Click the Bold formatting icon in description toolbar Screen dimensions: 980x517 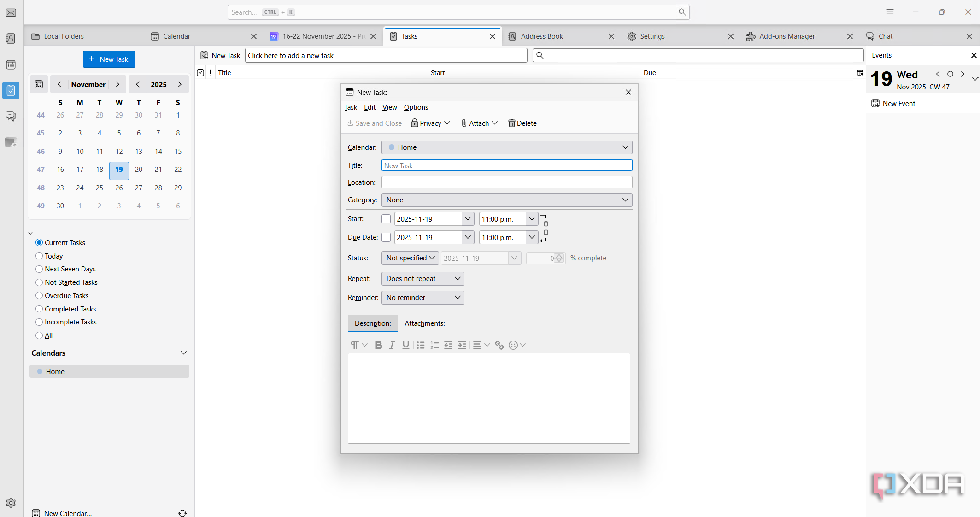378,345
